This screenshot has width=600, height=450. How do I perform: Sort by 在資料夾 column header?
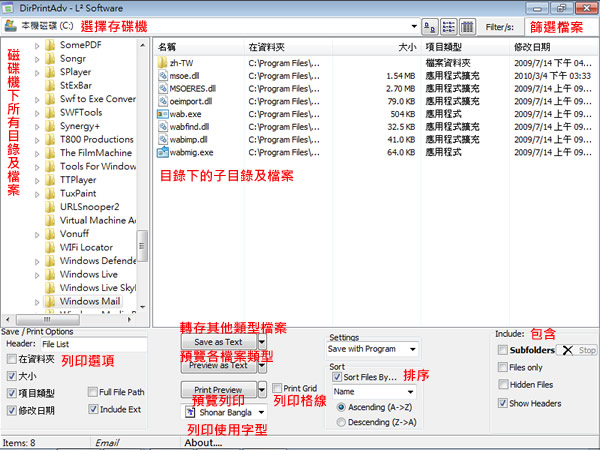click(289, 47)
